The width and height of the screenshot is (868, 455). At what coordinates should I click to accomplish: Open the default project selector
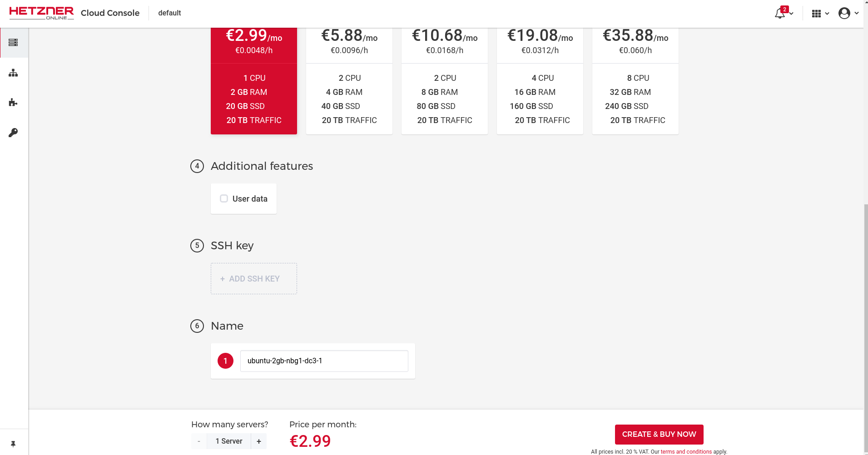coord(169,13)
